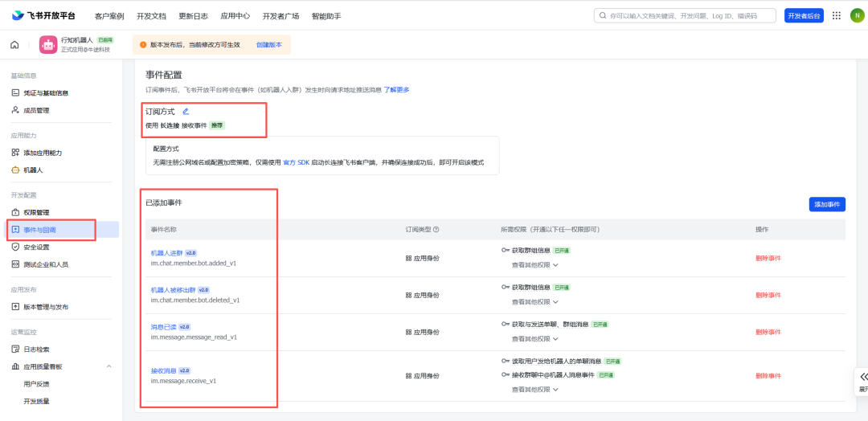Screen dimensions: 868x421
Task: Open the 官方 SDK link
Action: pos(296,162)
